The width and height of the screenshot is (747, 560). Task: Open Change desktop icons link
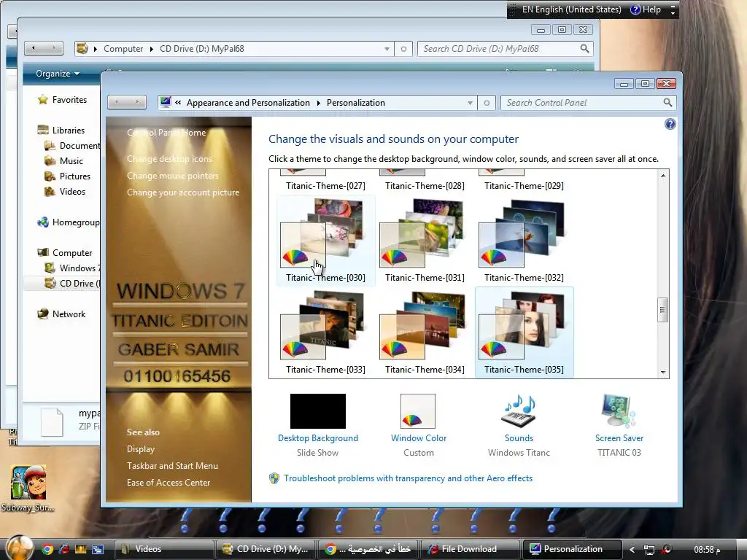click(x=169, y=159)
